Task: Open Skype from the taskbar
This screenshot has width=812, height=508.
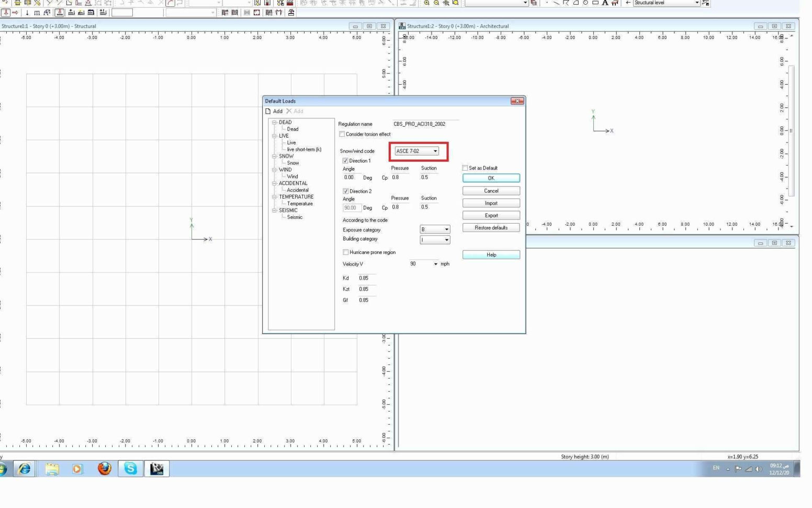Action: [x=130, y=469]
